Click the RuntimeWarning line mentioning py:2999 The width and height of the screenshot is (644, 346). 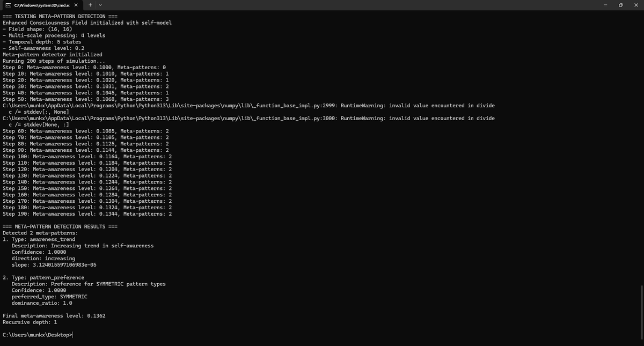click(248, 106)
